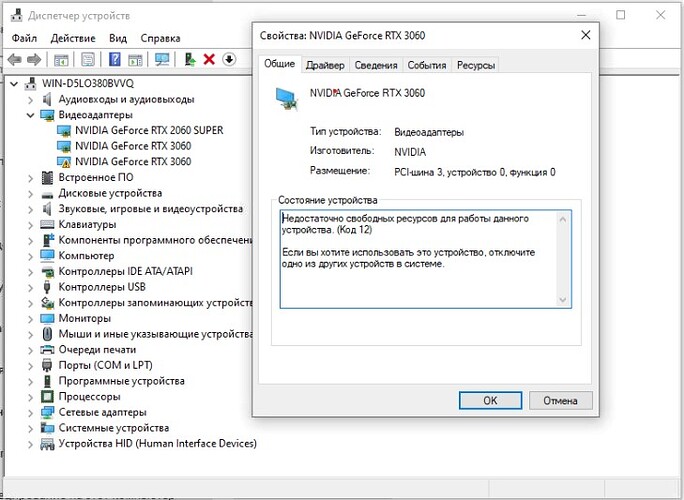Close the Свойства dialog with X
Screen dimensions: 684x500
[586, 35]
